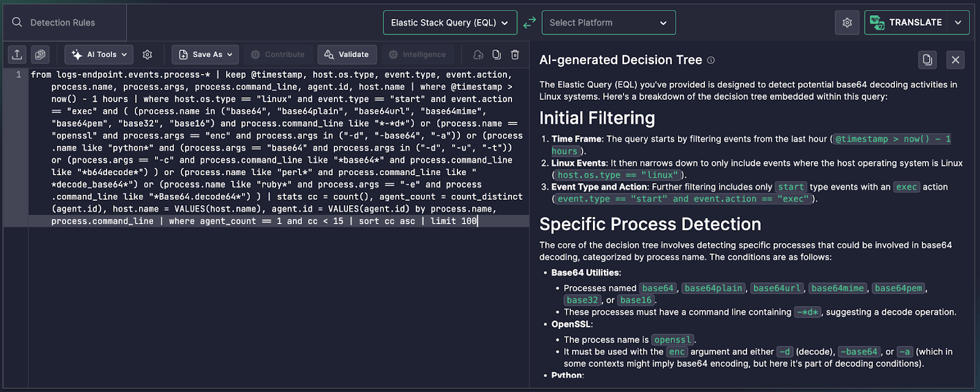Open translation settings gear icon

click(847, 23)
